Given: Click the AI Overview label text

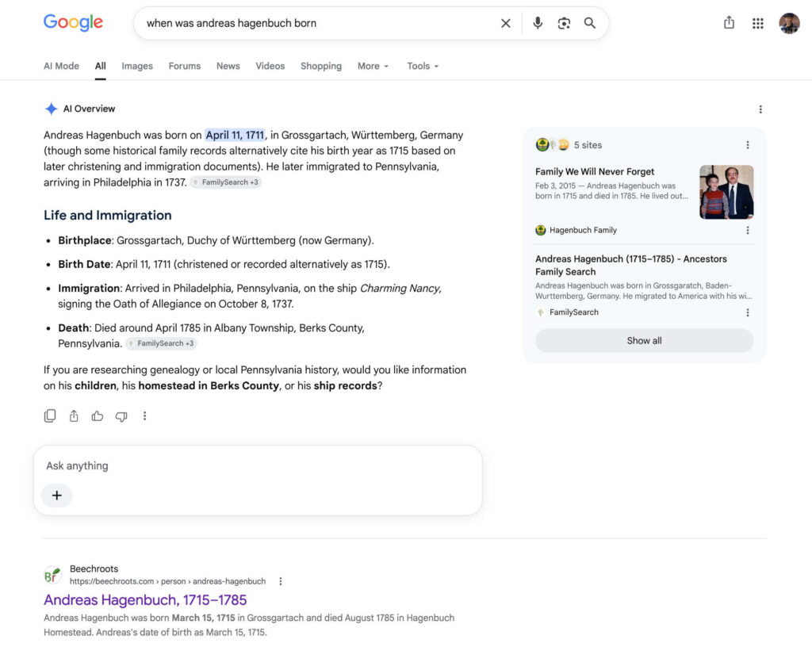Looking at the screenshot, I should 89,109.
